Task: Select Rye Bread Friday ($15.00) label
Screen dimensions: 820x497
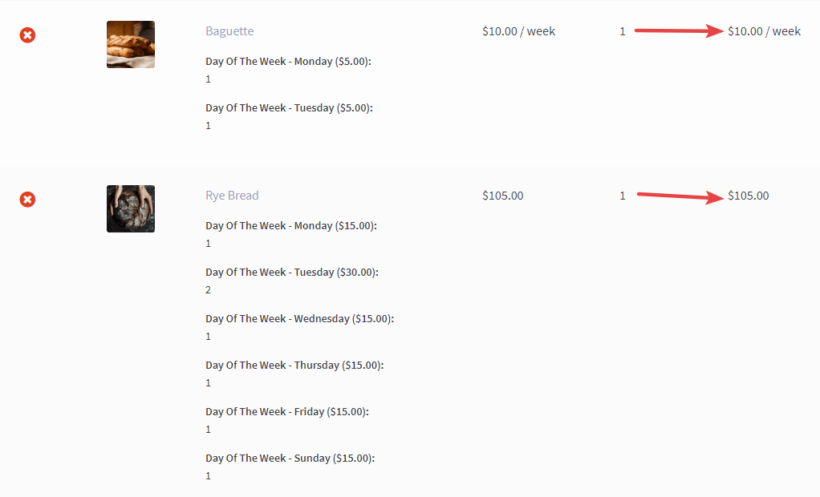Action: click(x=287, y=412)
